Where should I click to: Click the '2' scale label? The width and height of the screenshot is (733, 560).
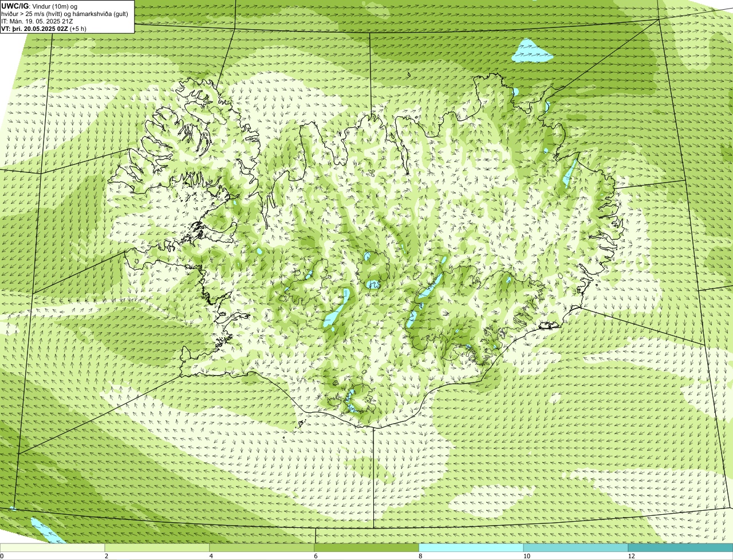[x=106, y=556]
